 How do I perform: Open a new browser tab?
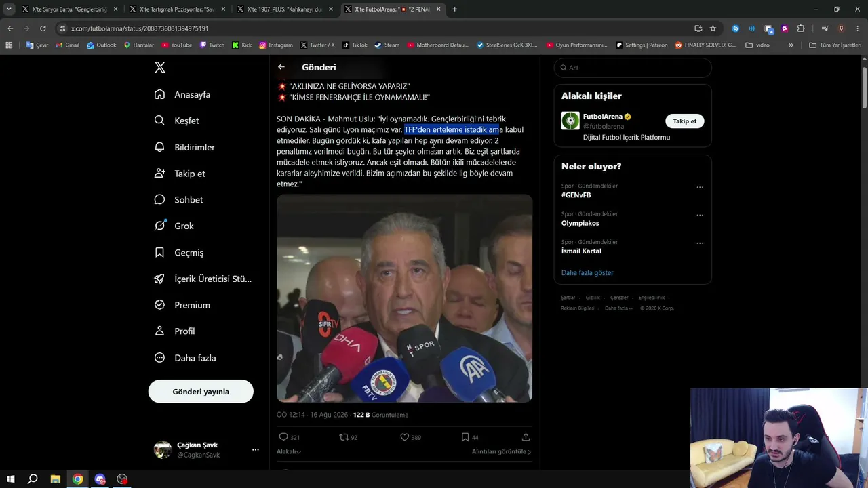[454, 9]
